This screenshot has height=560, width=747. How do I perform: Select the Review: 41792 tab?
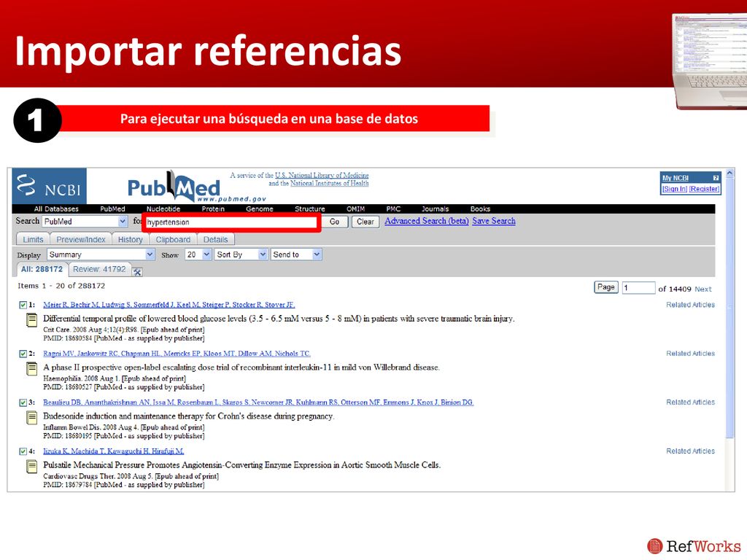99,270
